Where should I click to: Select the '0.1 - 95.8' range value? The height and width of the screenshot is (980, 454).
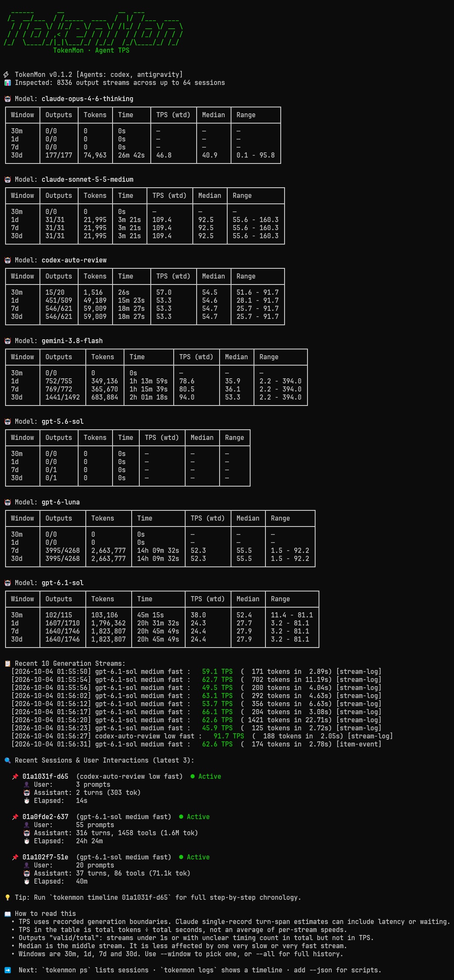pyautogui.click(x=256, y=155)
